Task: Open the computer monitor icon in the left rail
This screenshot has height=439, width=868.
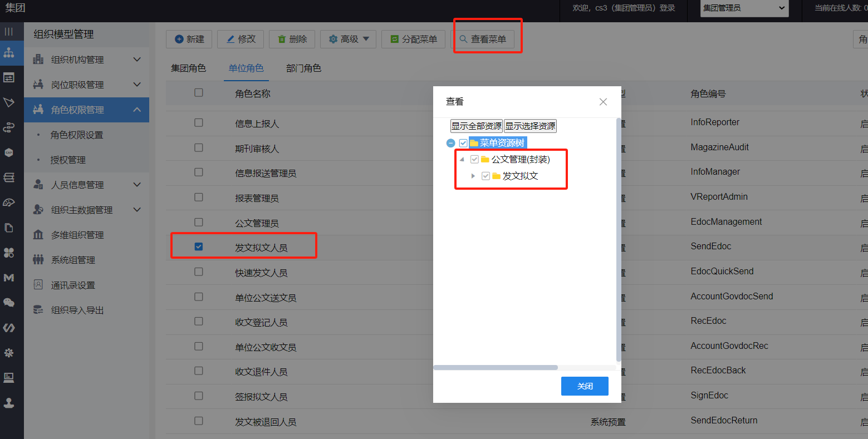Action: tap(9, 378)
